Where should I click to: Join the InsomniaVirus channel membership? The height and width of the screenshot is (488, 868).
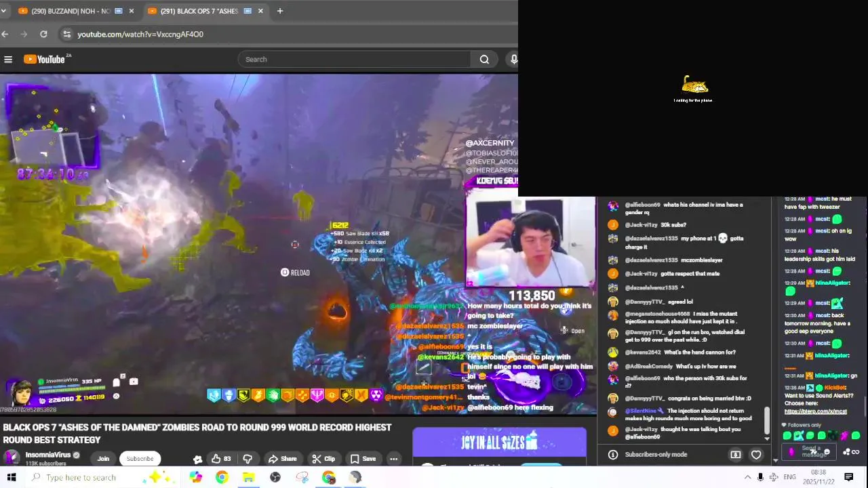click(x=103, y=459)
